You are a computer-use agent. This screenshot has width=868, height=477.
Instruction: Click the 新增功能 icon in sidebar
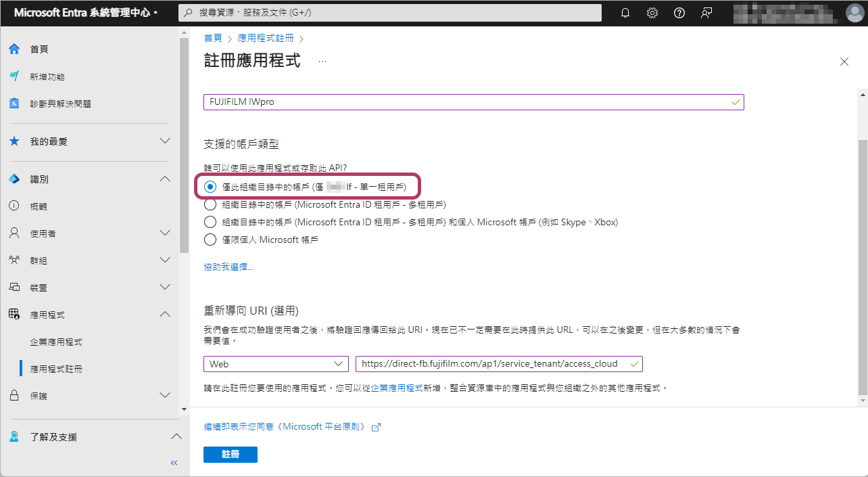pos(14,76)
